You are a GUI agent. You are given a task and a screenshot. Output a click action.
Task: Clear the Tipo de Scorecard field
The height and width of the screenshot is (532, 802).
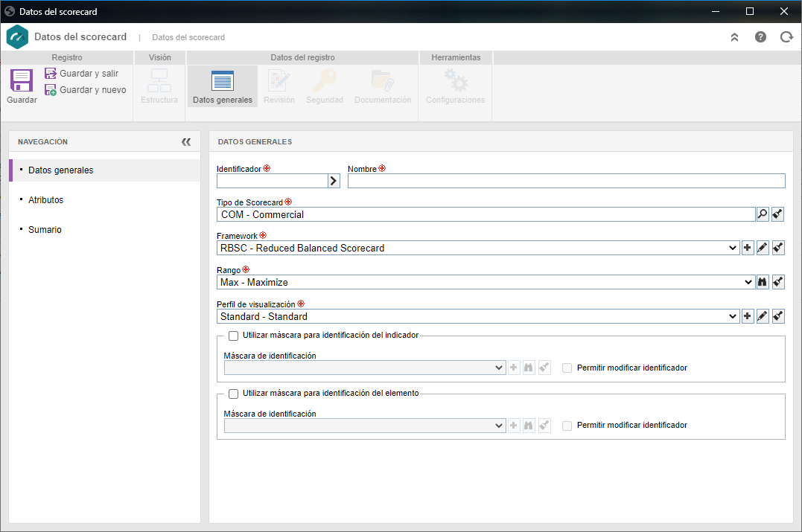pyautogui.click(x=778, y=214)
